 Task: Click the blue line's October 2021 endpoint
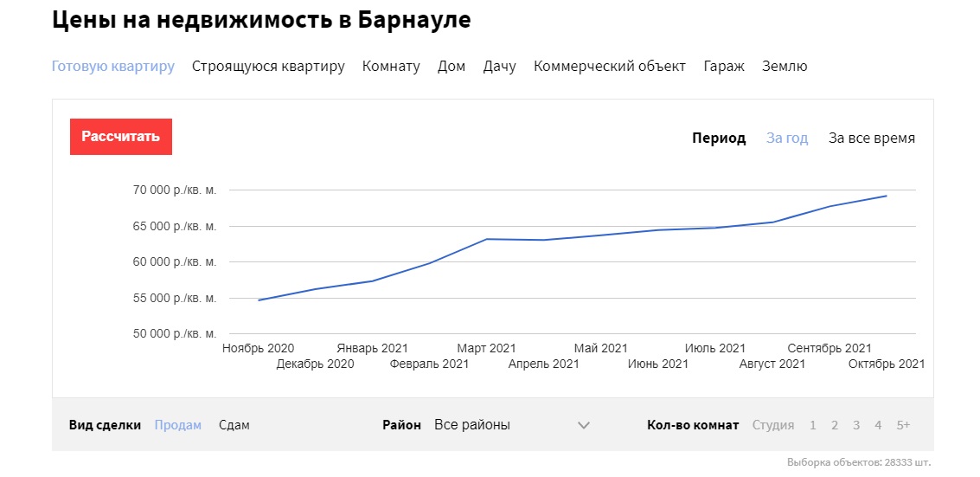[x=887, y=196]
